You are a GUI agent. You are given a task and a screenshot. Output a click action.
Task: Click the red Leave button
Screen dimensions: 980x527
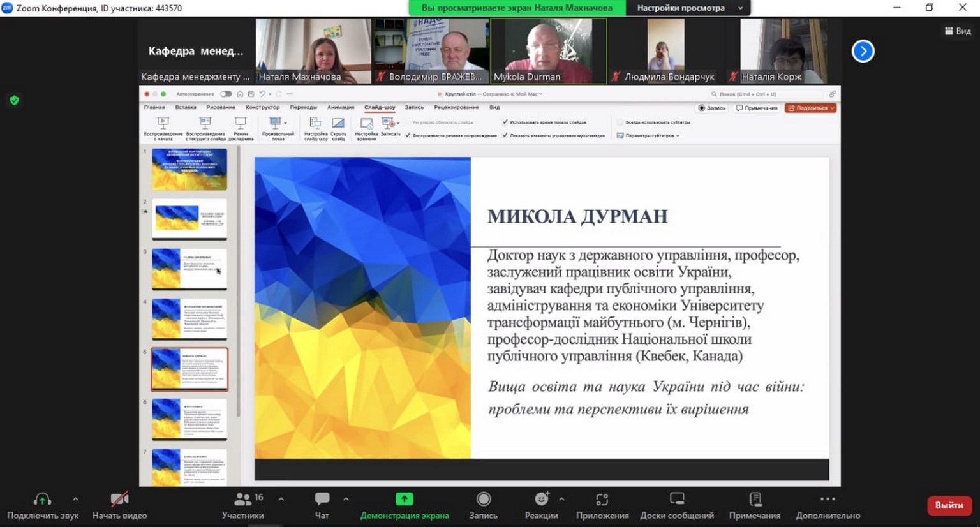tap(949, 505)
